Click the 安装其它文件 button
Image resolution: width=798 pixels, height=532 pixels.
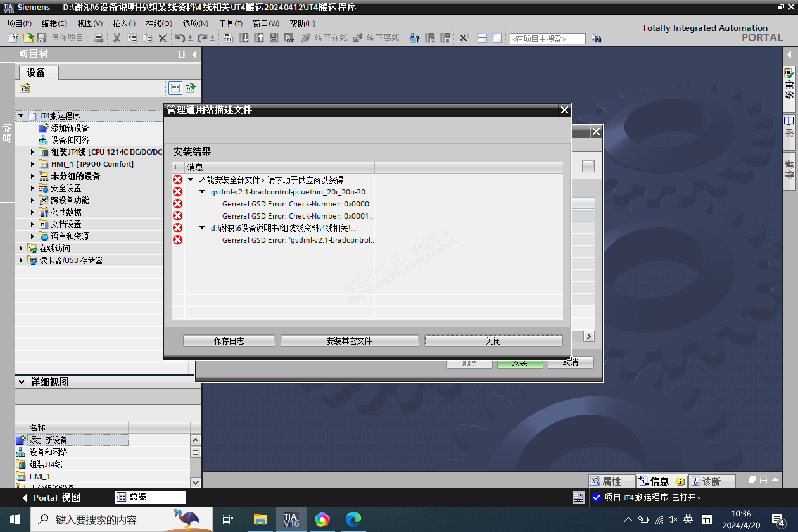click(349, 341)
